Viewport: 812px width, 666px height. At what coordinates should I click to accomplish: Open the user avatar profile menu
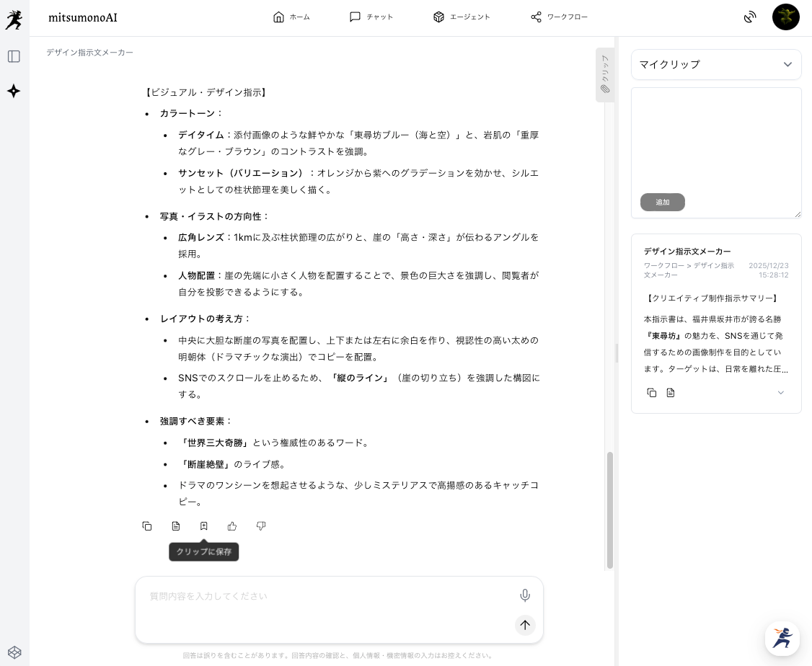pos(785,17)
